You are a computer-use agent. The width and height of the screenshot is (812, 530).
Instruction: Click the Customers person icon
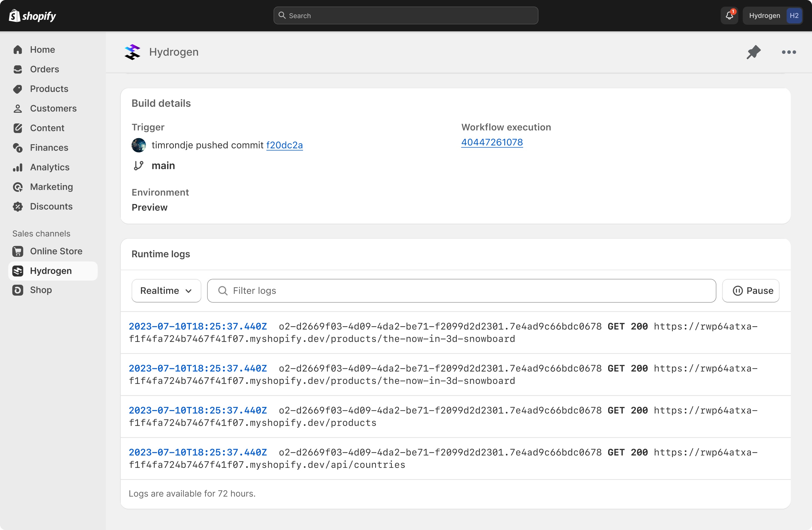(x=18, y=109)
